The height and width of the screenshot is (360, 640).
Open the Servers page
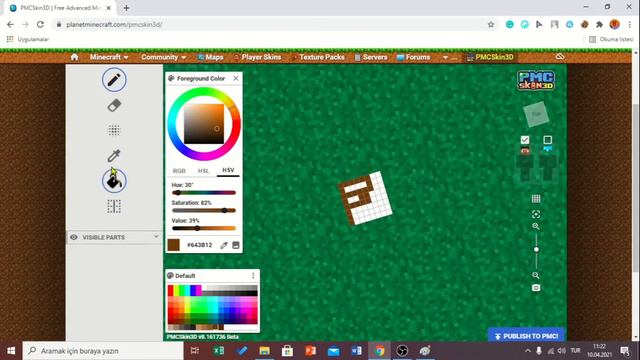(x=371, y=57)
